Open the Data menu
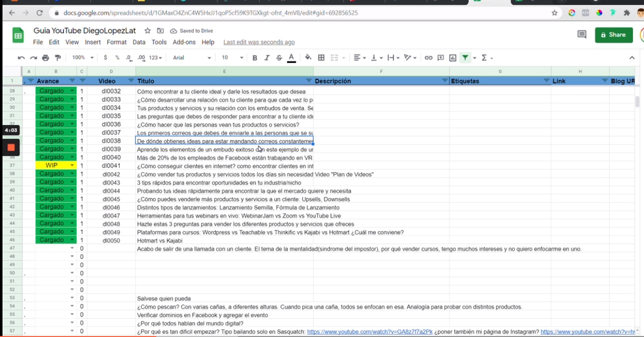The width and height of the screenshot is (644, 337). 139,42
